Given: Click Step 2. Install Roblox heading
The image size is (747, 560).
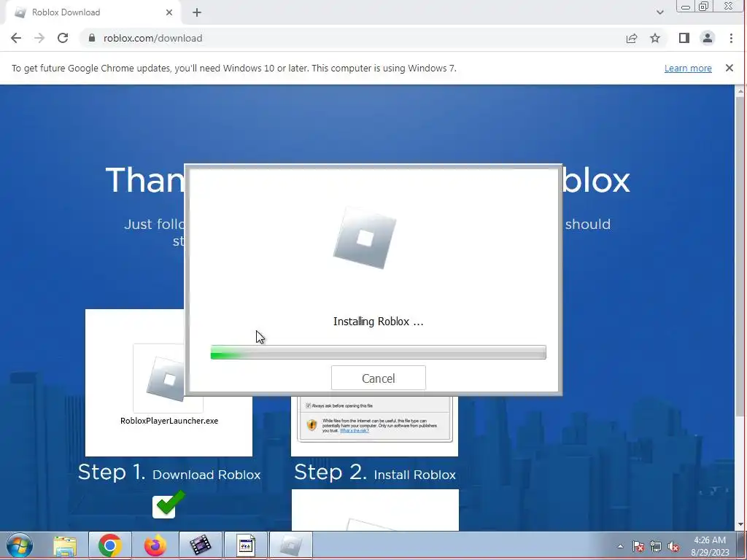Looking at the screenshot, I should 375,472.
